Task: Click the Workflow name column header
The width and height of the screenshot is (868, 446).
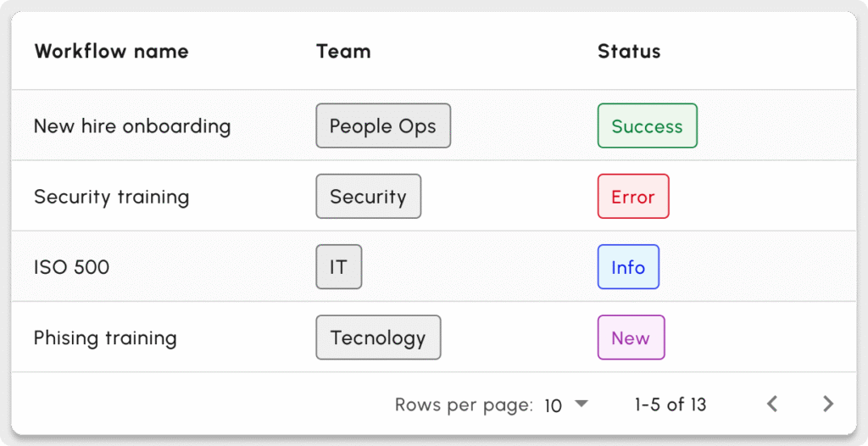Action: click(111, 51)
